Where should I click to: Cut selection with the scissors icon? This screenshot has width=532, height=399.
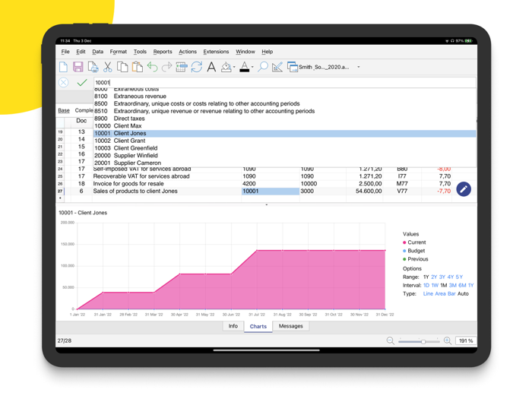pyautogui.click(x=108, y=67)
